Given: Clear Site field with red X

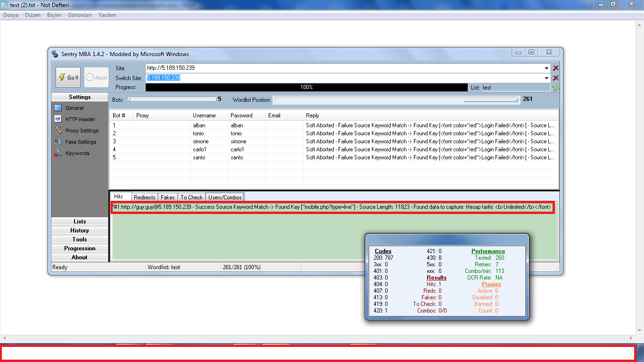Looking at the screenshot, I should 556,68.
